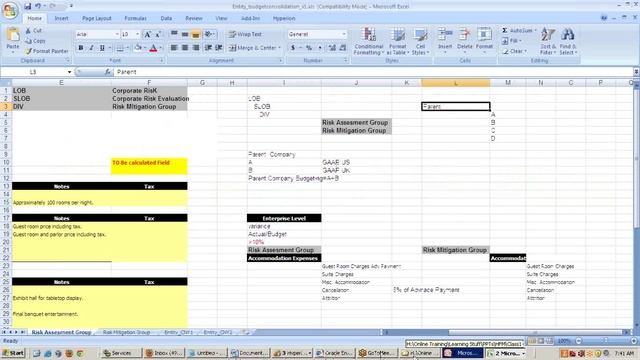Open Sort & Filter menu
Image resolution: width=640 pixels, height=360 pixels.
547,41
